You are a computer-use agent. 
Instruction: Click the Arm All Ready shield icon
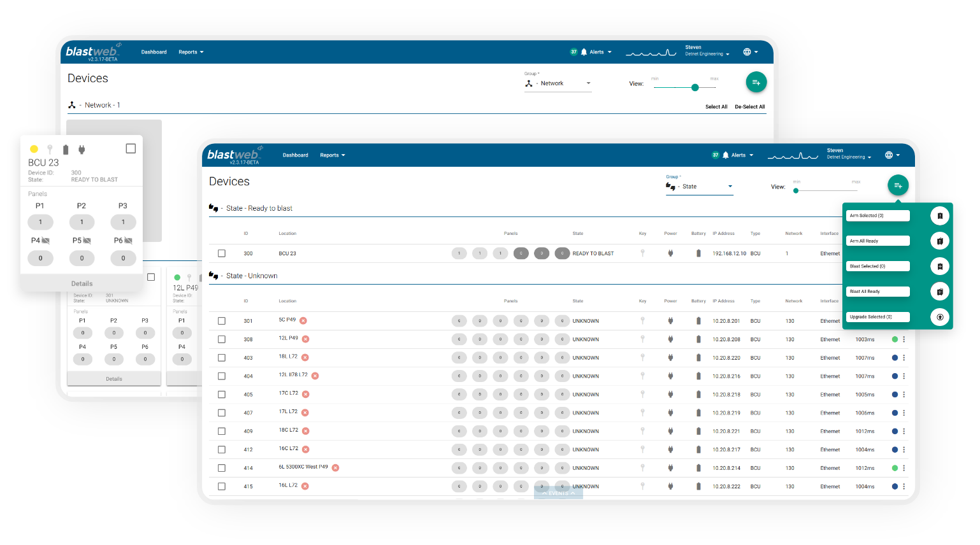pyautogui.click(x=940, y=241)
